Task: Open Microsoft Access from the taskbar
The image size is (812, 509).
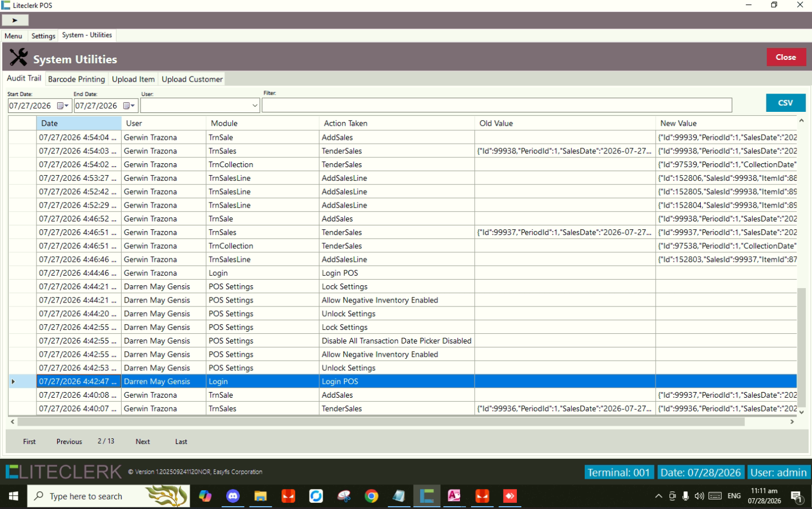Action: tap(454, 496)
